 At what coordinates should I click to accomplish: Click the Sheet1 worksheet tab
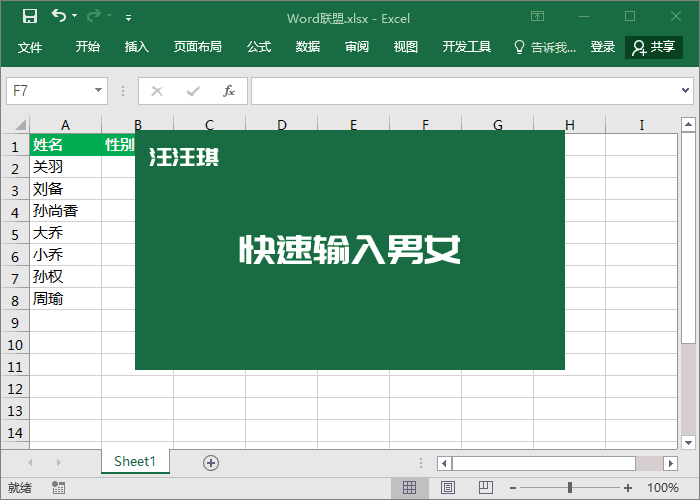135,461
